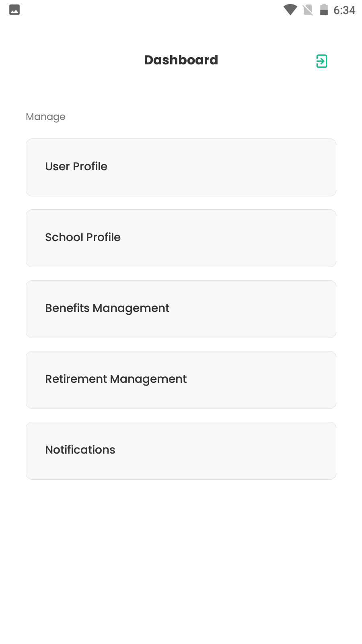
Task: Tap the battery level icon
Action: pos(324,10)
